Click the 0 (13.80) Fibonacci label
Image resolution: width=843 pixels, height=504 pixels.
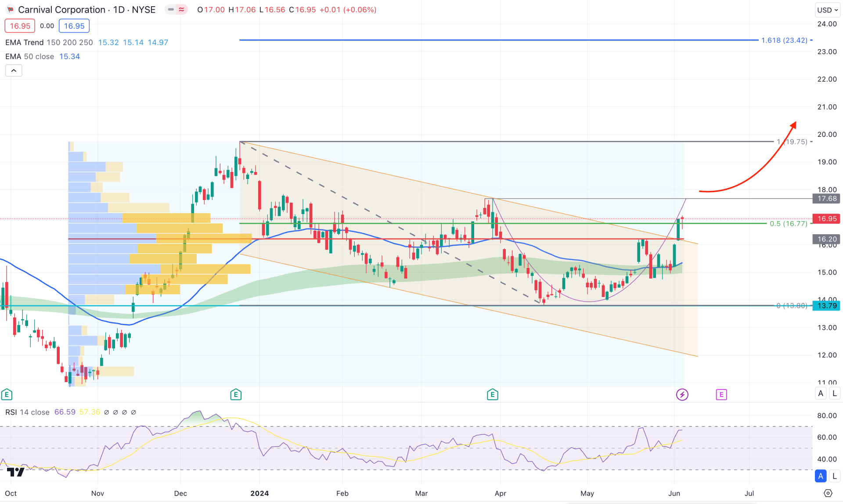[792, 306]
